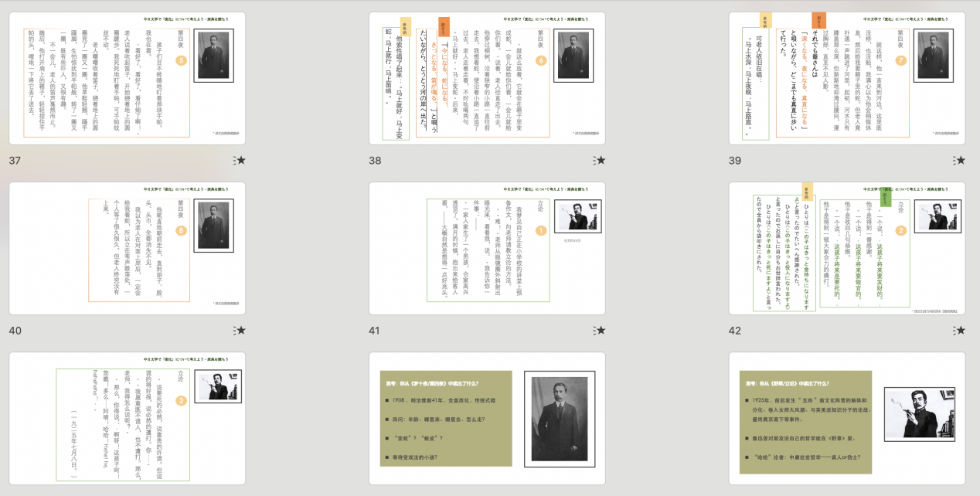Click the transition star icon under slide 38
The height and width of the screenshot is (496, 980).
coord(600,161)
